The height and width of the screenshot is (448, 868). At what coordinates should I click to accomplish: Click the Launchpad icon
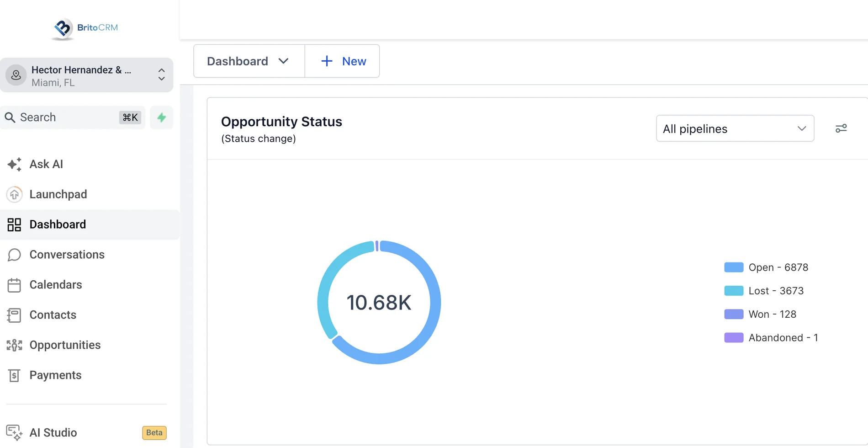click(14, 194)
